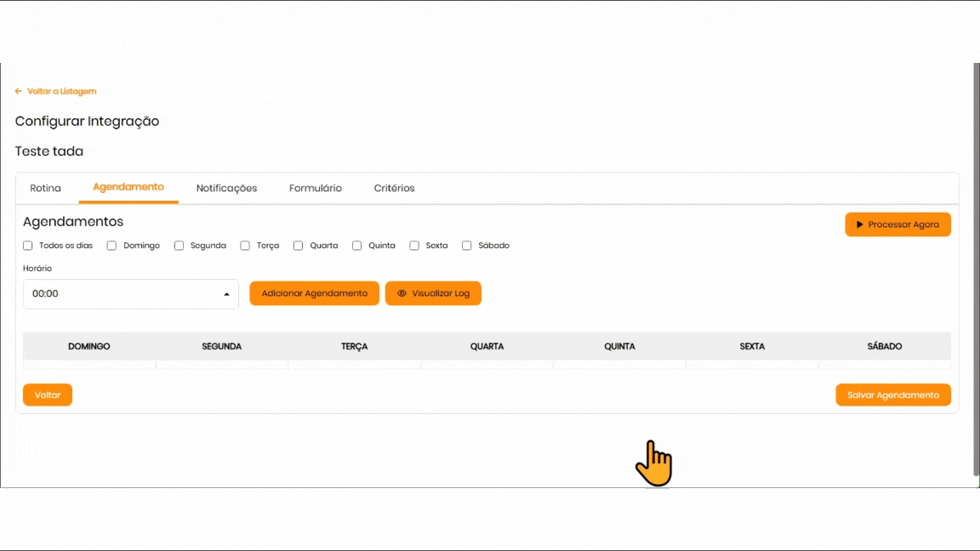Tick the Segunda checkbox
This screenshot has width=980, height=551.
click(179, 246)
